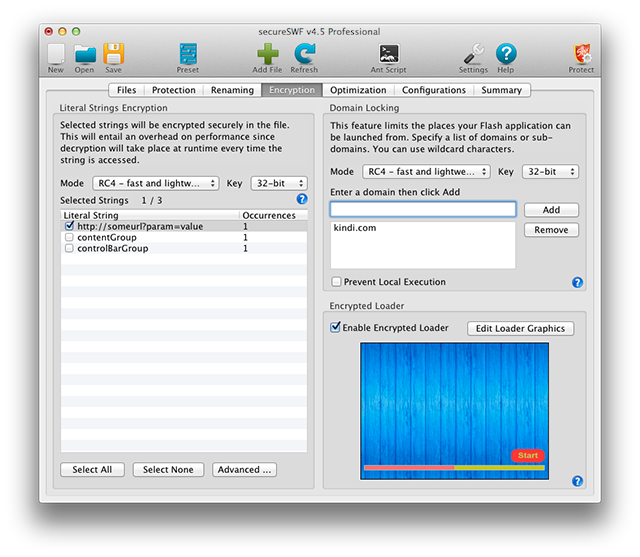
Task: Check the contentGroup string checkbox
Action: (x=69, y=238)
